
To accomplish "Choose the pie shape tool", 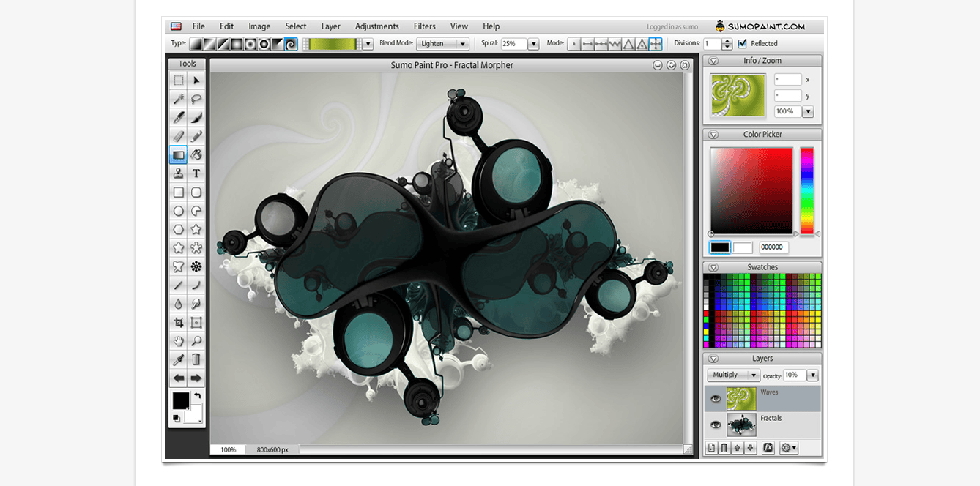I will (196, 211).
